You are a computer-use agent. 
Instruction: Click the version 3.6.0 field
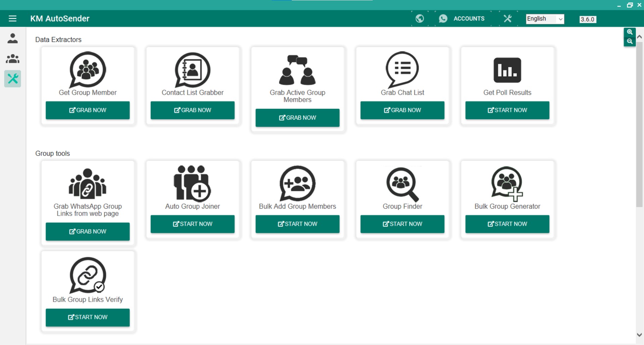(x=588, y=19)
